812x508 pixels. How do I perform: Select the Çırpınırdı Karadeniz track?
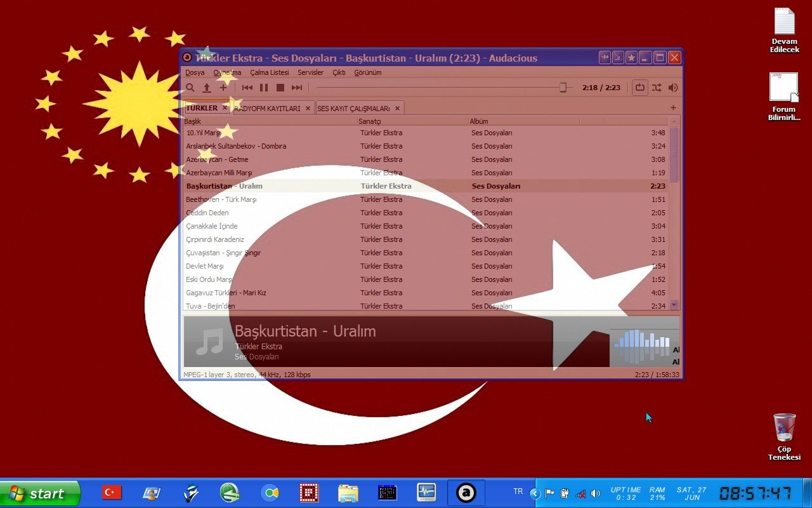pyautogui.click(x=426, y=239)
